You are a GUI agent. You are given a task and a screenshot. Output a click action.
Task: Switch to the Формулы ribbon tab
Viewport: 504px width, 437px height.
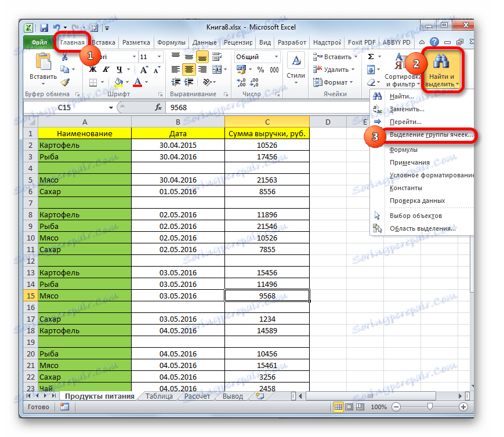tap(171, 42)
